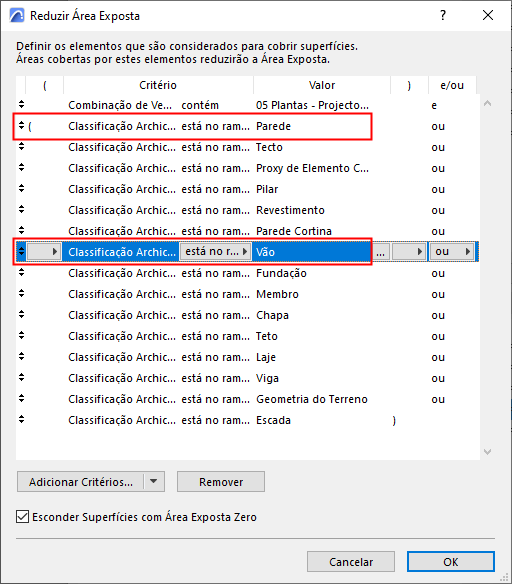This screenshot has width=512, height=584.
Task: Click reorder handle of the Revestimento row
Action: pyautogui.click(x=21, y=210)
